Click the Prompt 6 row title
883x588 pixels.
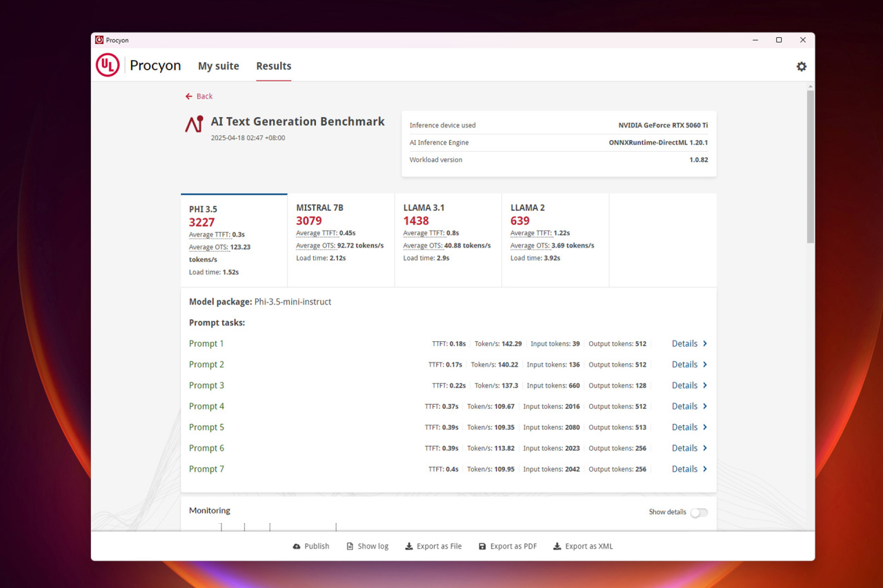(206, 448)
